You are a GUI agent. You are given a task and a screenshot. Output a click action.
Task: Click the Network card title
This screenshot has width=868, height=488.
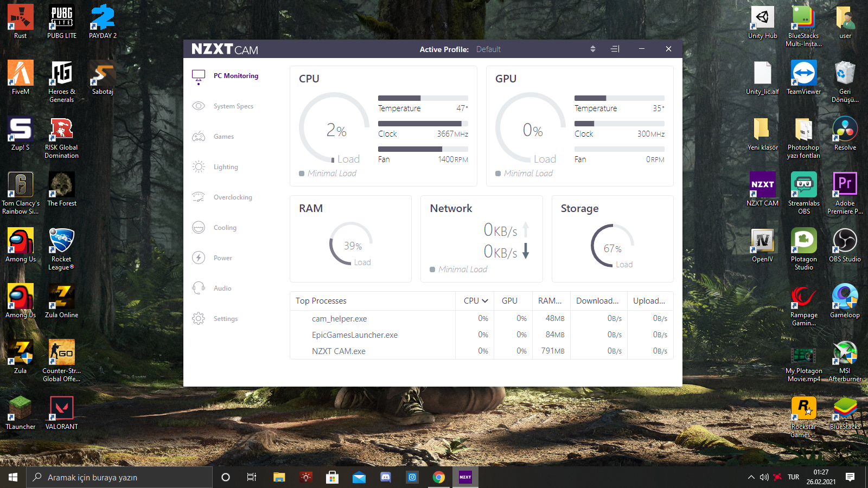pos(451,208)
